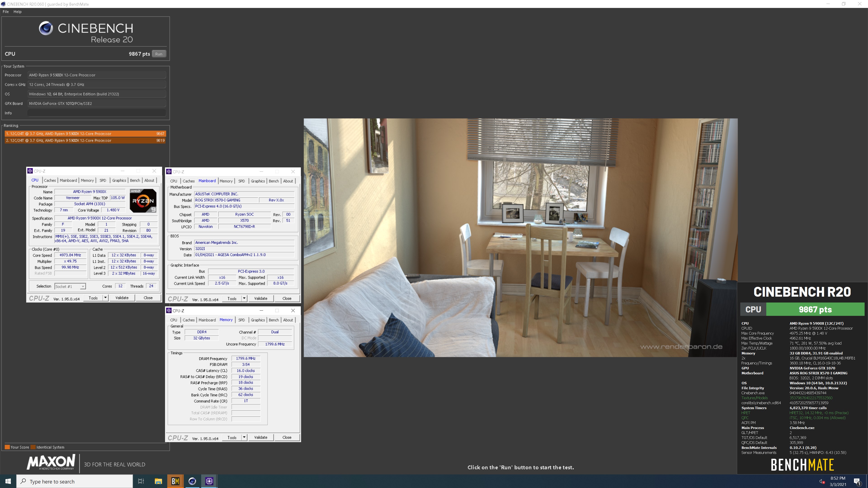Open Graphics tab in the Memory CPU-Z window
Viewport: 868px width, 488px height.
click(258, 320)
